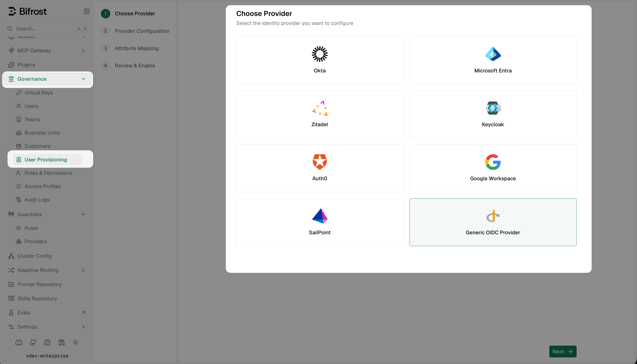Open the Users page icon
This screenshot has height=364, width=637.
tap(19, 106)
